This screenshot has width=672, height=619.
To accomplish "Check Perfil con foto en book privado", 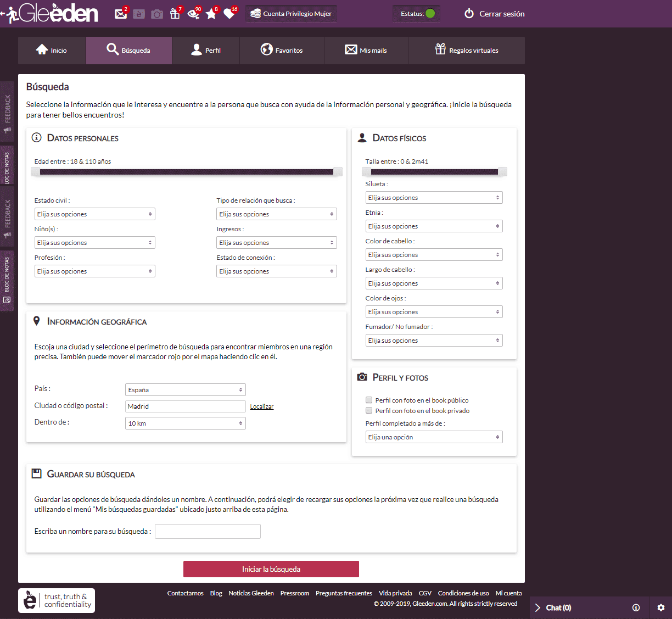I will (369, 411).
